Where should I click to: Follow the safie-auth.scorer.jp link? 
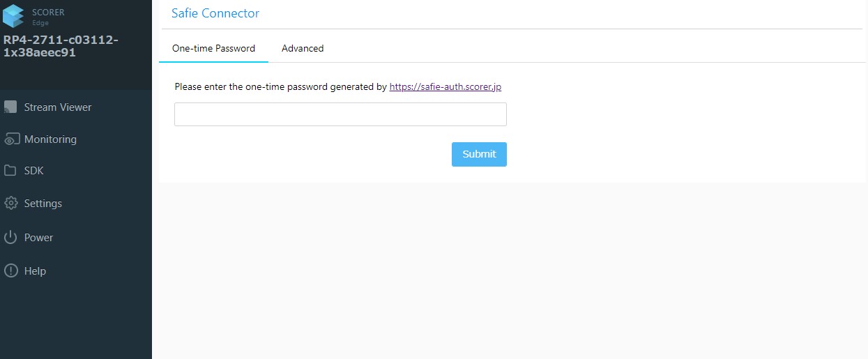[x=446, y=87]
